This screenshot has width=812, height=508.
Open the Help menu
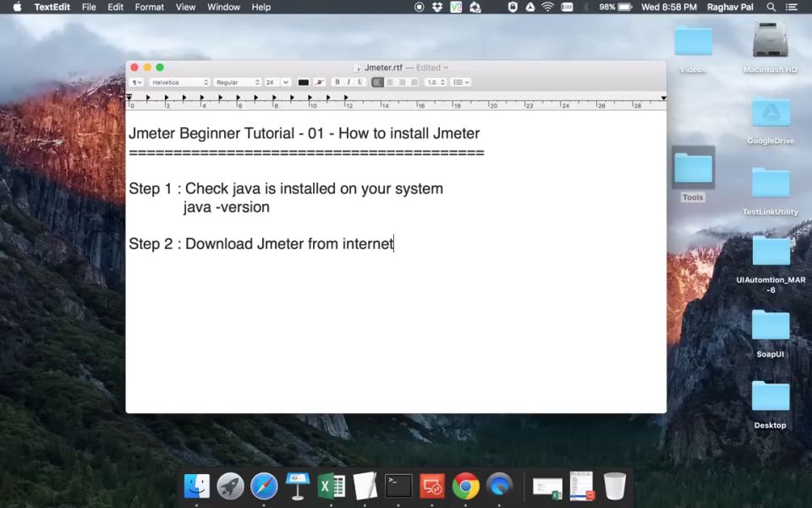[261, 7]
